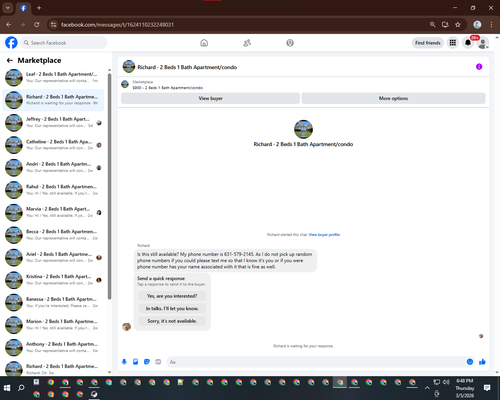
Task: Open the Friends icon in top navigation
Action: point(247,43)
